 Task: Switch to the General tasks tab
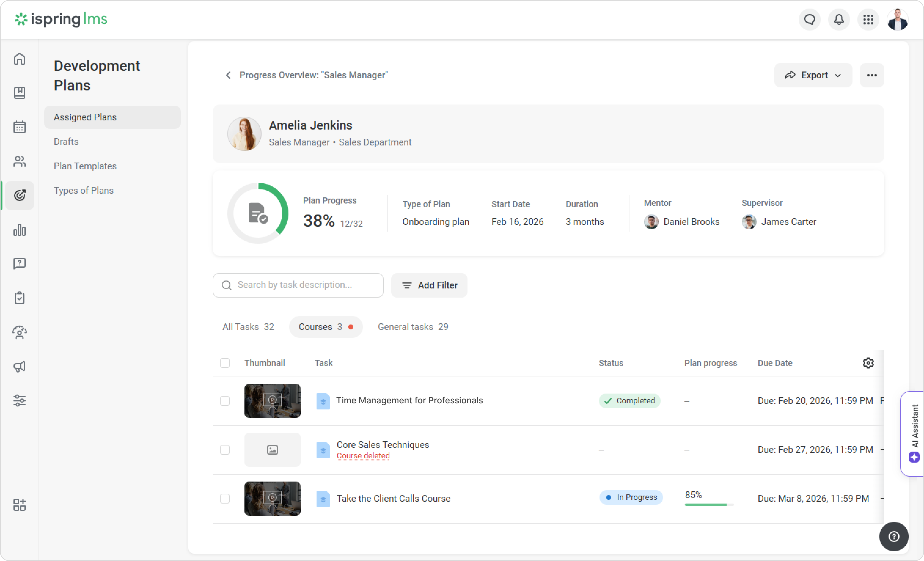[x=413, y=327]
